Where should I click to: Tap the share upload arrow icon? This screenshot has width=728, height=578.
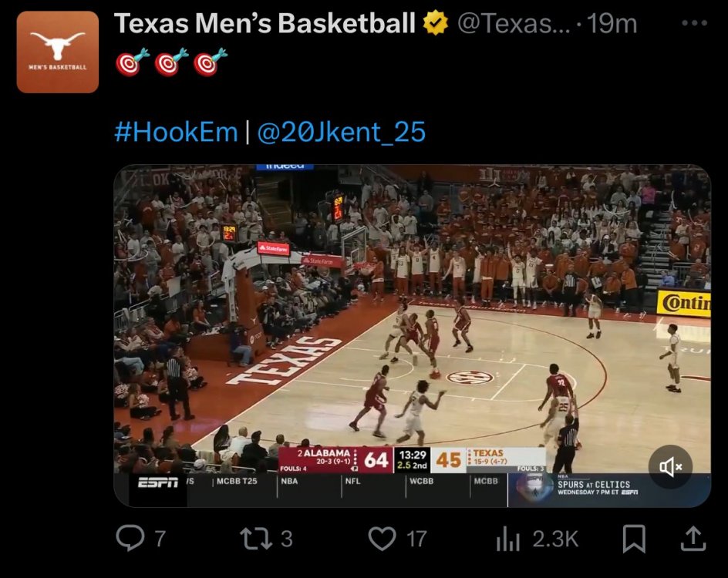click(693, 539)
